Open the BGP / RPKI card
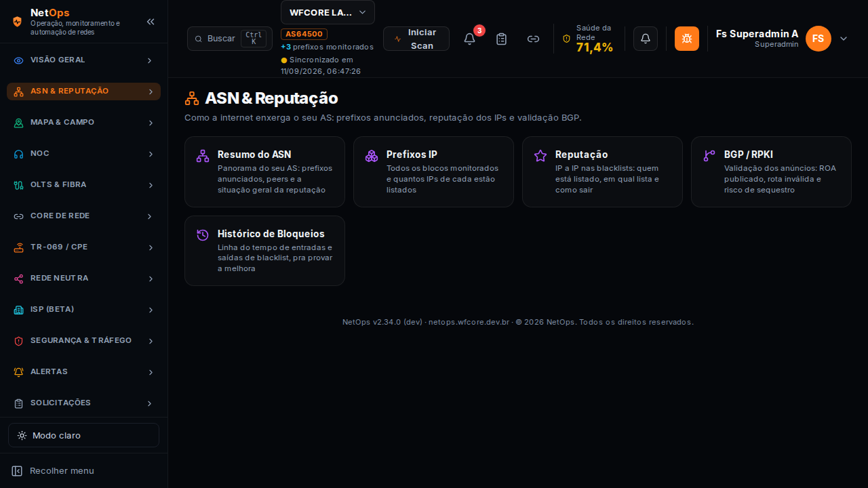 (x=771, y=171)
